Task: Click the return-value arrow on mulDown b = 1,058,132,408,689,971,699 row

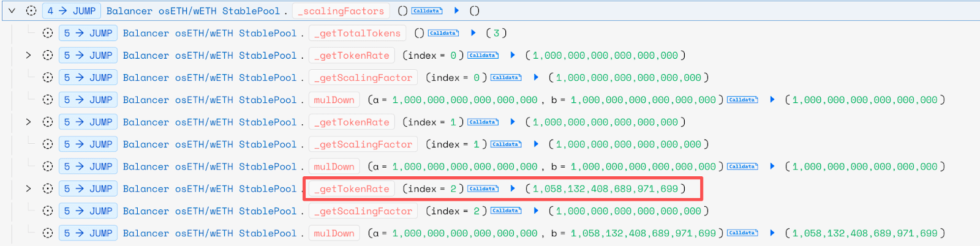Action: pos(773,233)
